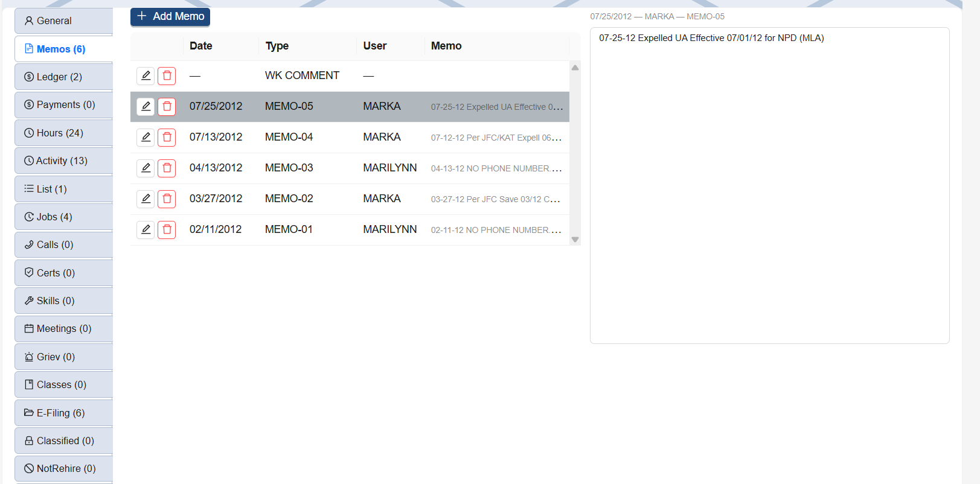Delete the MEMO-03 row
The height and width of the screenshot is (484, 980).
point(167,168)
